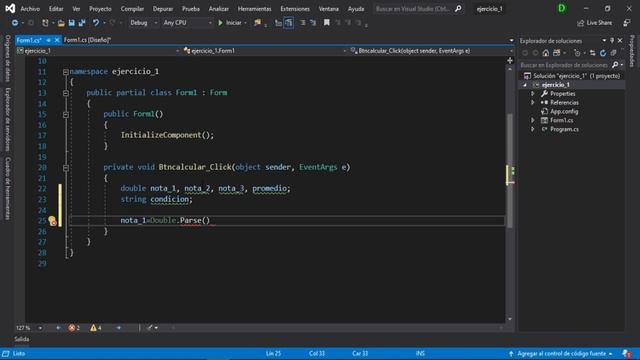This screenshot has width=640, height=360.
Task: Click the find in files toolbar icon
Action: pos(257,23)
